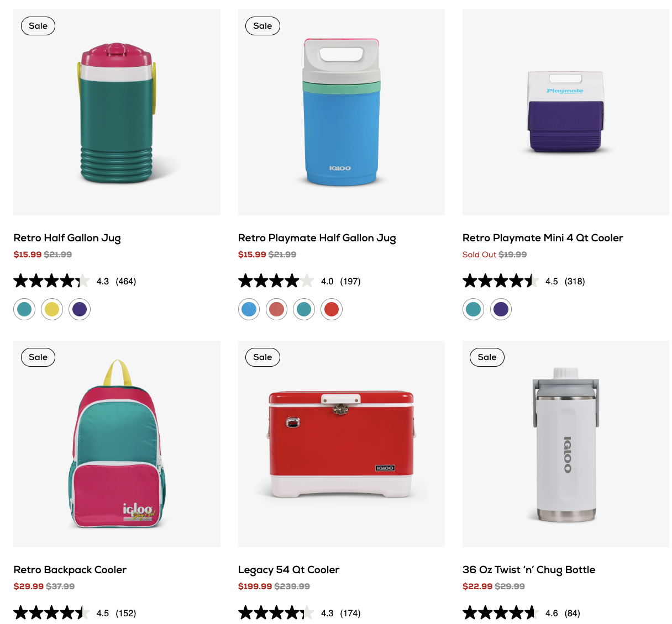View the blue Retro Playmate jug image
Screen dimensions: 672x624
tap(341, 112)
